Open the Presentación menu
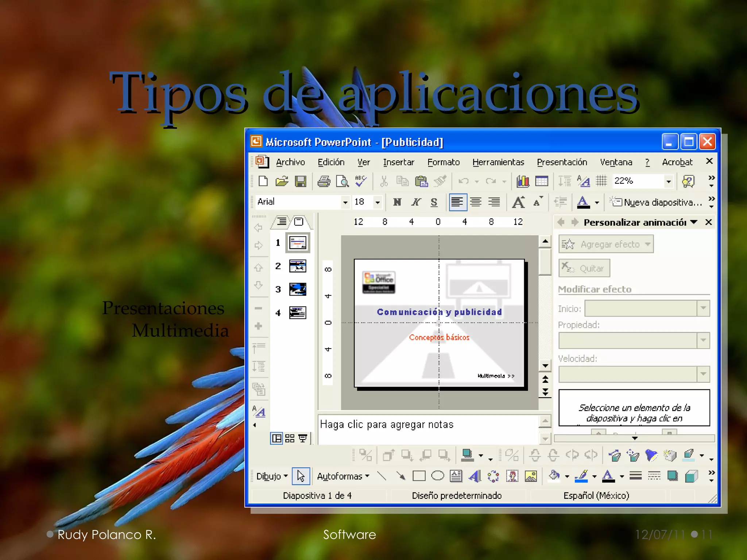Viewport: 747px width, 560px height. pyautogui.click(x=562, y=162)
